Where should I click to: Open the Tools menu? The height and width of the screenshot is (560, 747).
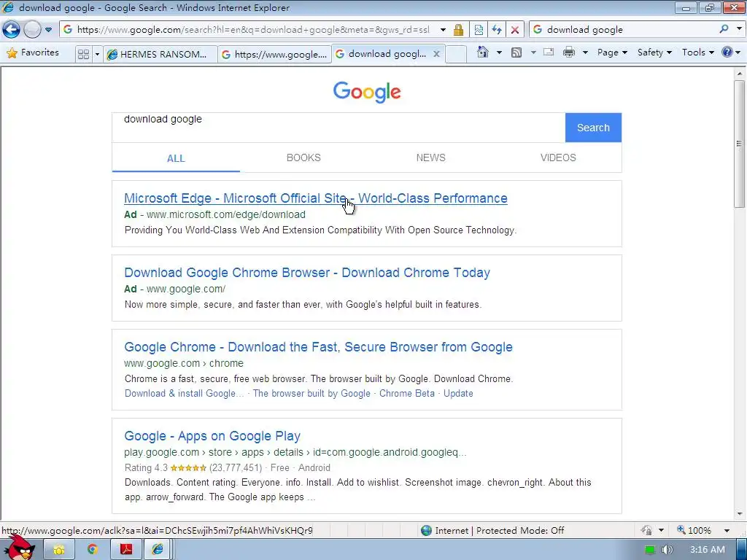tap(698, 52)
